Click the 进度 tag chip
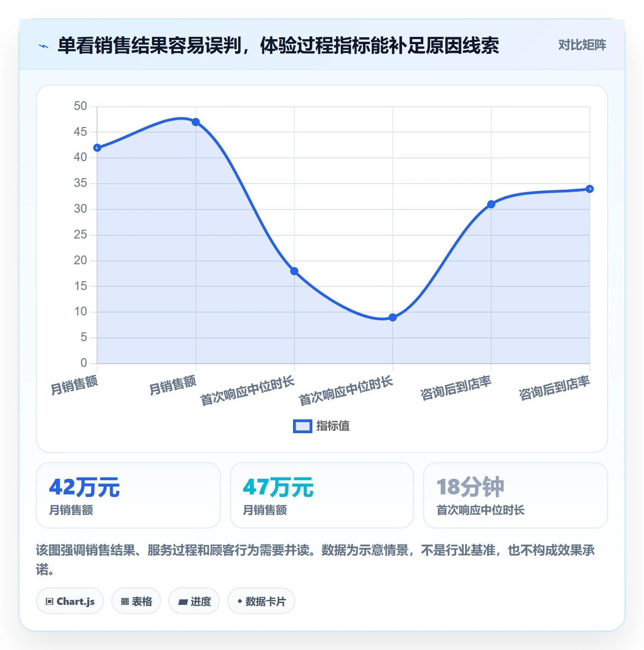 pyautogui.click(x=194, y=601)
